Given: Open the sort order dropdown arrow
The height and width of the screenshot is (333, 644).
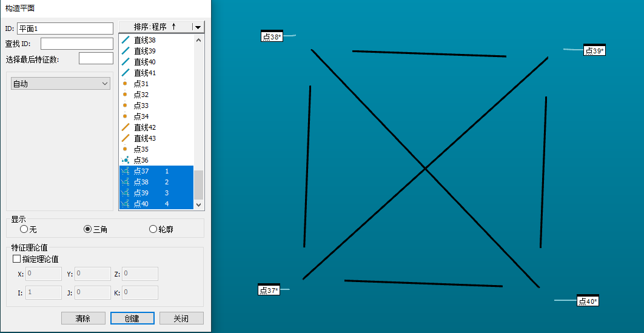Looking at the screenshot, I should click(x=198, y=27).
